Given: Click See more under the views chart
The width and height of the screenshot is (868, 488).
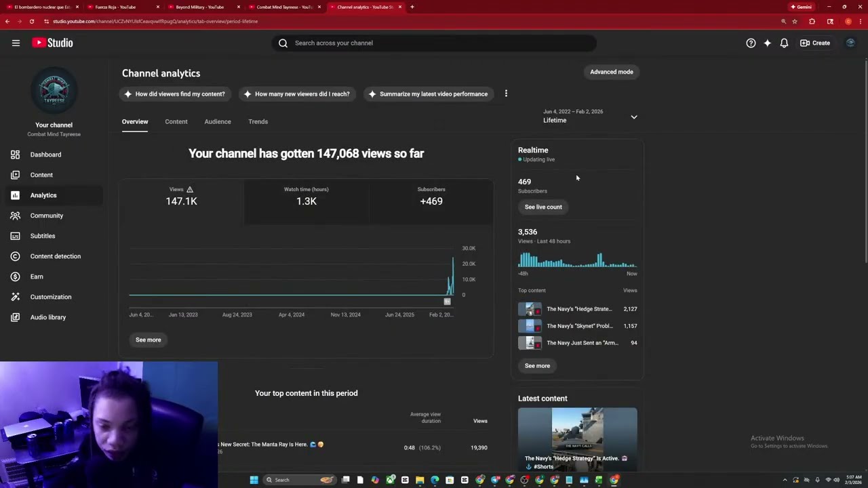Looking at the screenshot, I should pyautogui.click(x=148, y=340).
